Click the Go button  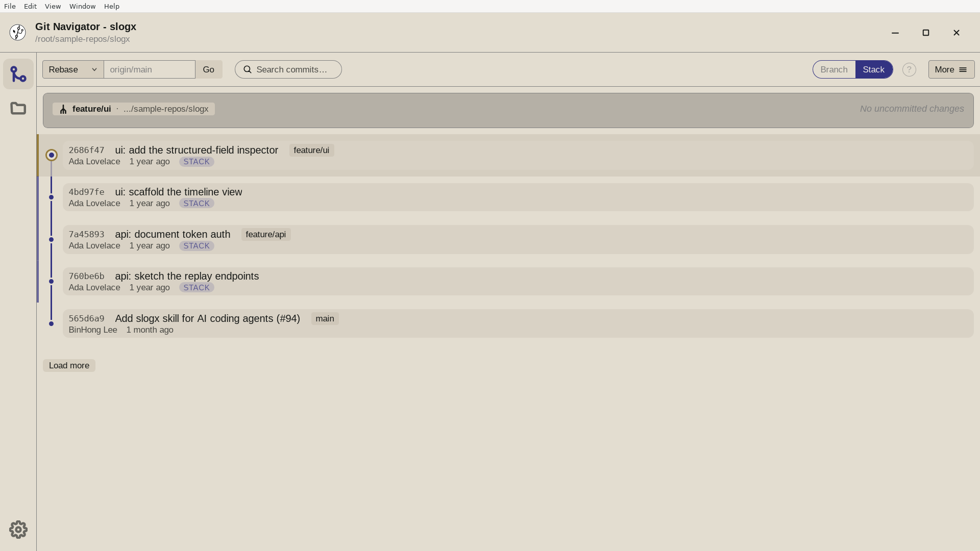coord(208,69)
